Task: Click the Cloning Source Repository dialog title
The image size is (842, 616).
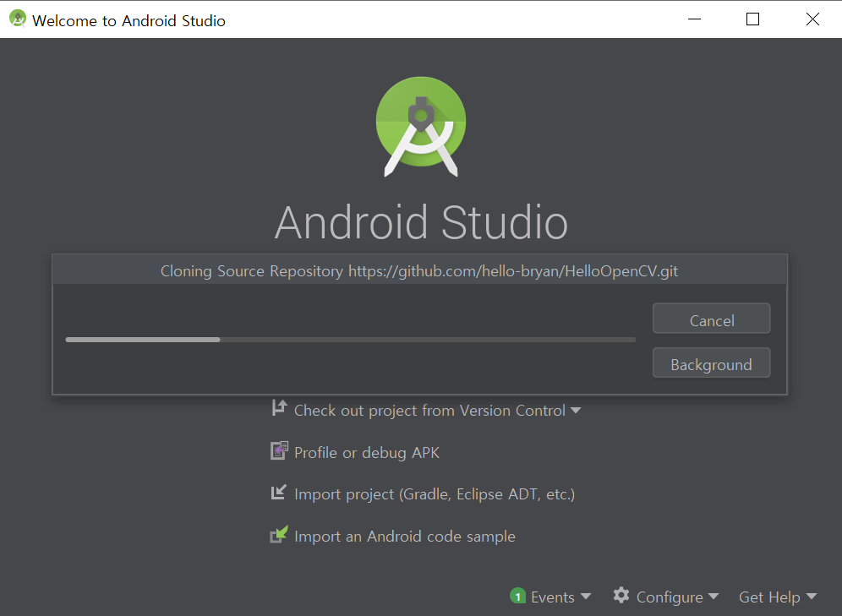Action: (419, 271)
